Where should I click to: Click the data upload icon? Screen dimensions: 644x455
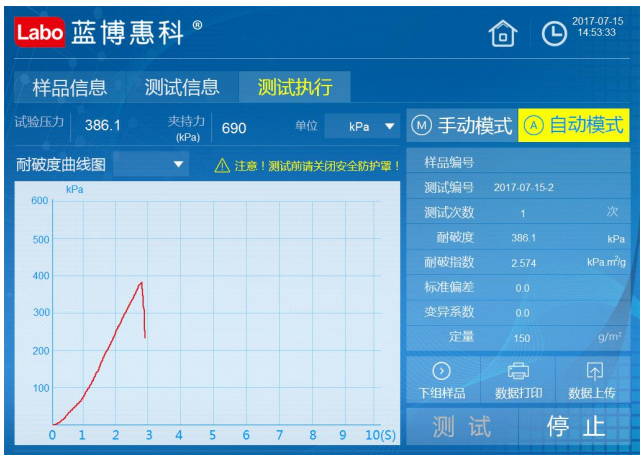[594, 372]
